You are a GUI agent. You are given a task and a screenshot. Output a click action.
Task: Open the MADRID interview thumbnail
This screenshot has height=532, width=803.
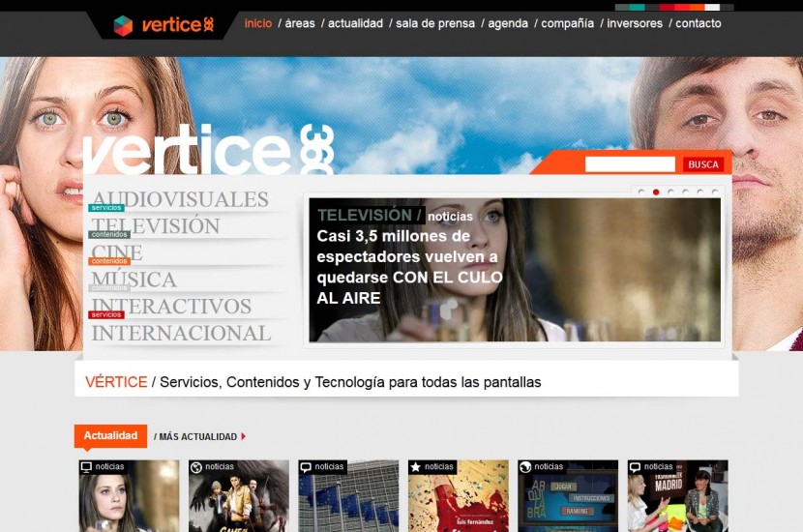point(677,495)
